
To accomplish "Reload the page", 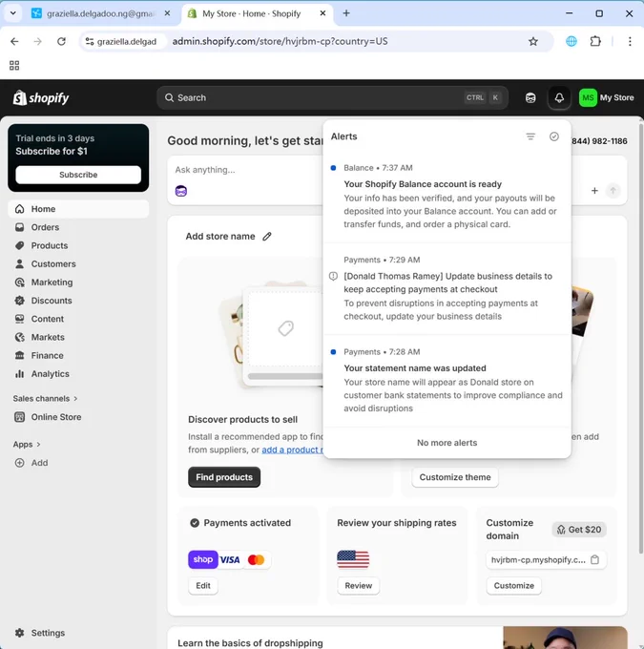I will coord(61,41).
